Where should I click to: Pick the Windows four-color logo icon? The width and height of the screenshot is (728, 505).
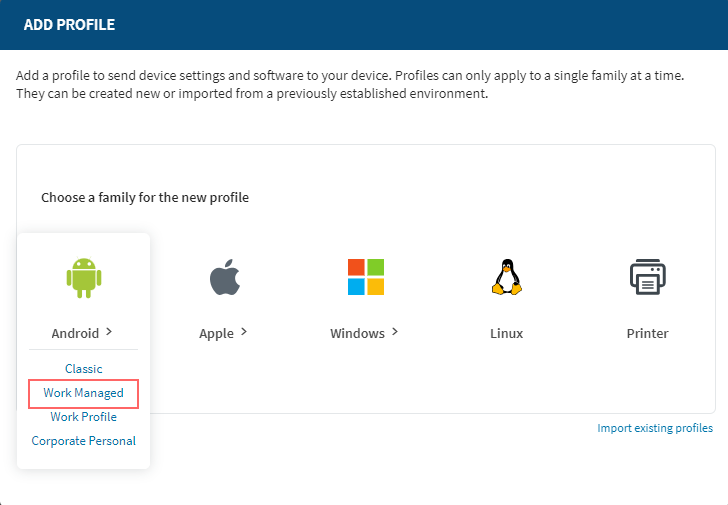coord(366,277)
